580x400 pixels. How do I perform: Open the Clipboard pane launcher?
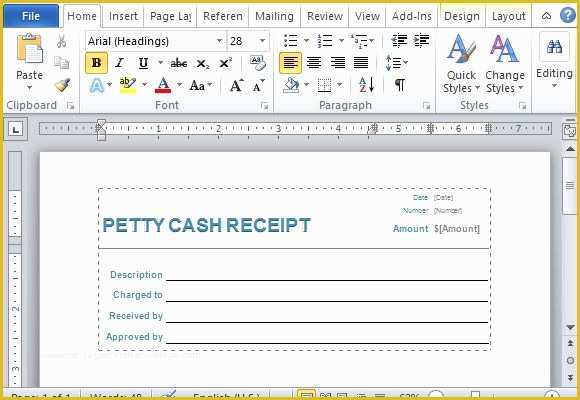tap(70, 106)
